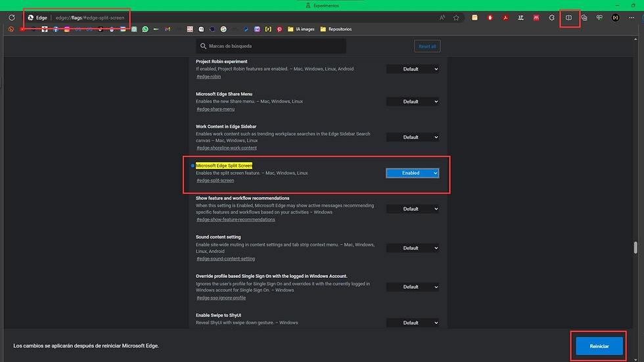Open Microsoft Edge Share Menu dropdown

point(413,101)
